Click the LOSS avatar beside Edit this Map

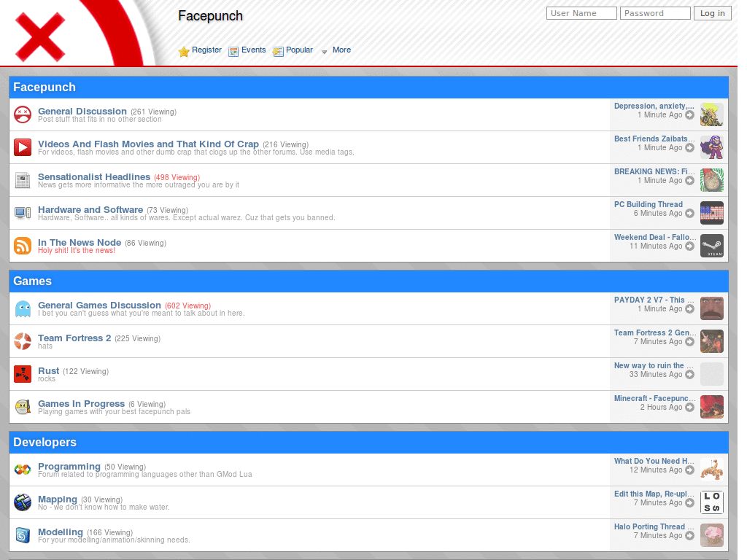(712, 503)
